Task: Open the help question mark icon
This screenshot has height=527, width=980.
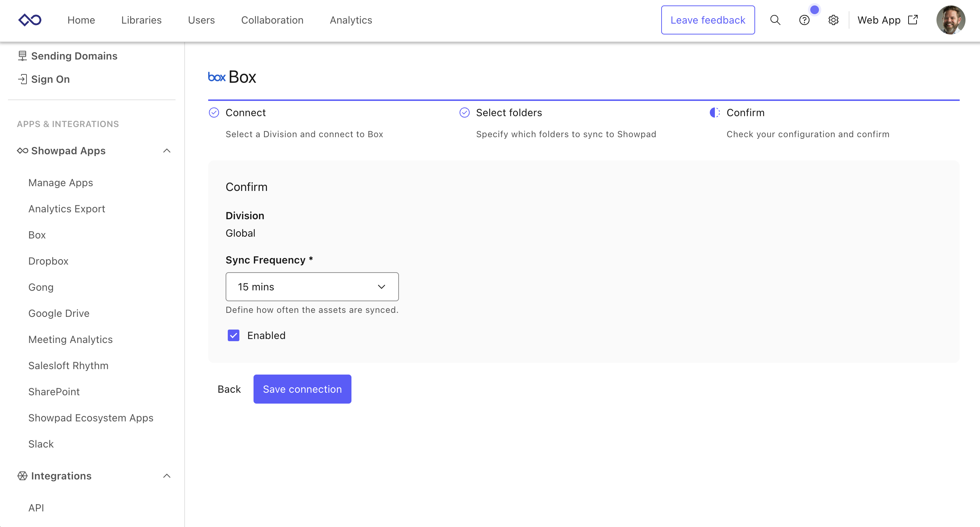Action: [804, 20]
